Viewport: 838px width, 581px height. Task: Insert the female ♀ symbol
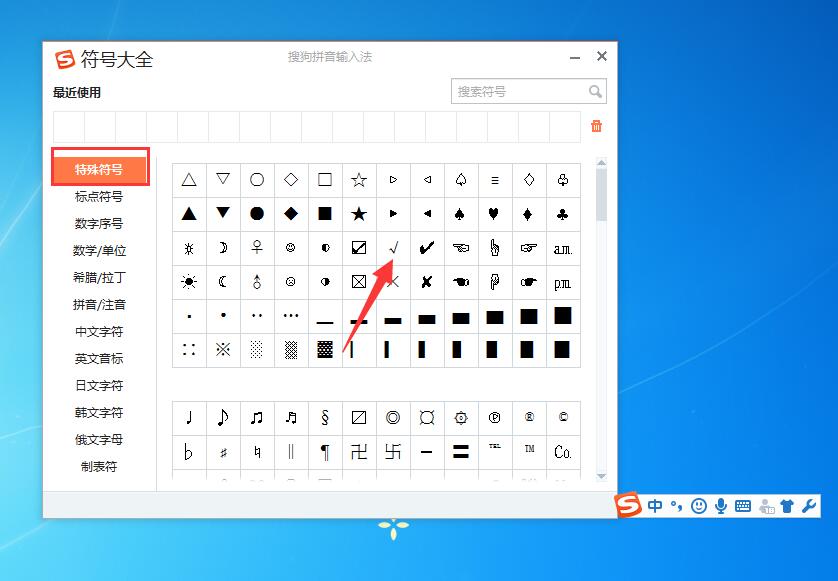(x=257, y=248)
